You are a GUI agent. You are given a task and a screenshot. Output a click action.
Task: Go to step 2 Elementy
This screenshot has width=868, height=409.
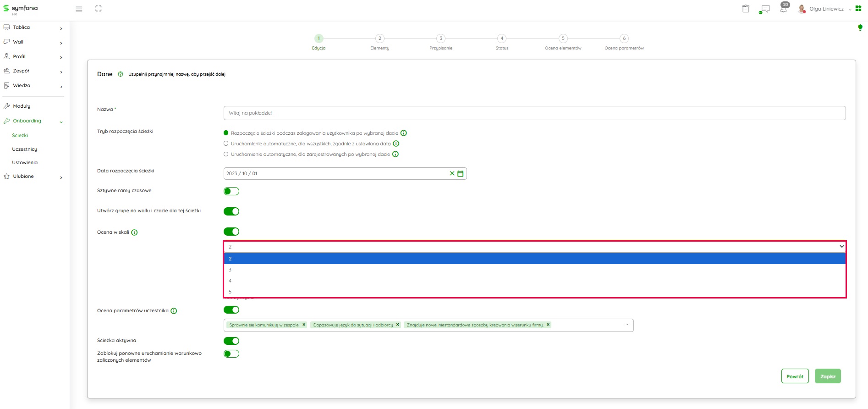click(x=379, y=39)
